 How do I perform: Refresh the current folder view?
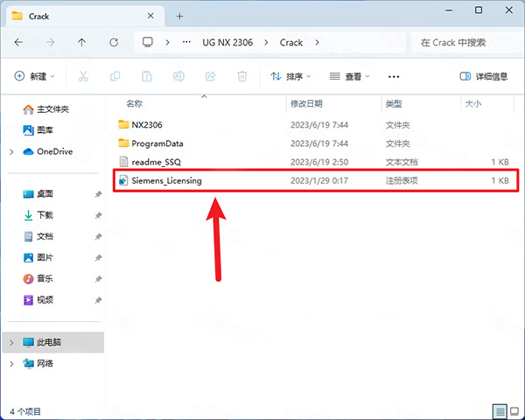(114, 42)
